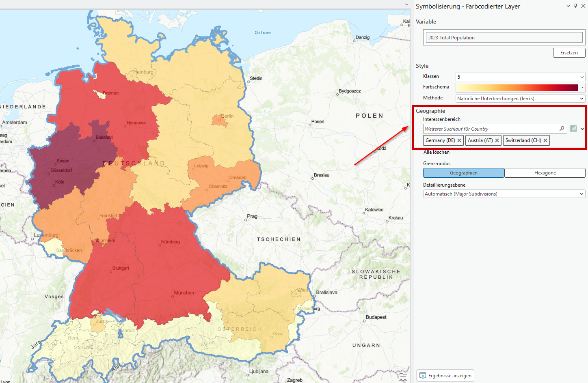Remove the Austria (AT) tag
588x383 pixels.
tap(497, 140)
